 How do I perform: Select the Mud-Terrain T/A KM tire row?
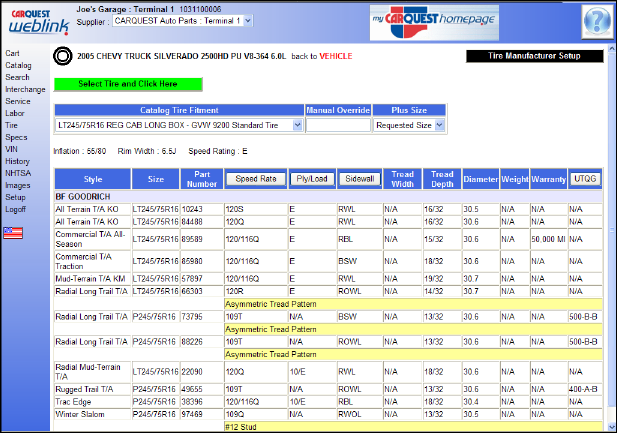[328, 279]
